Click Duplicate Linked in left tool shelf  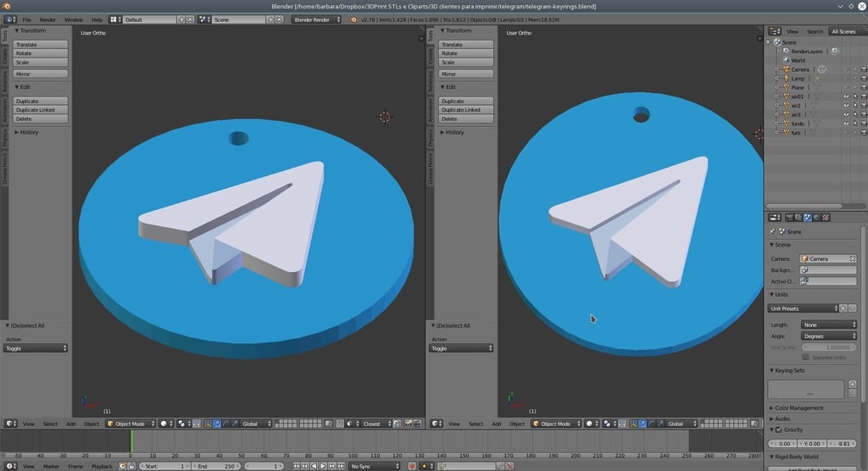(x=41, y=109)
